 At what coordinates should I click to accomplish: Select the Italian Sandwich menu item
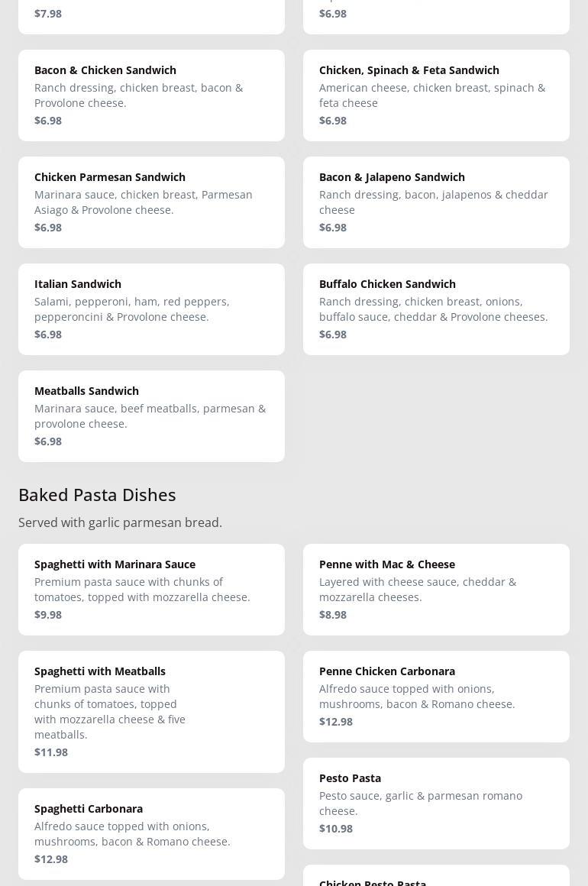(x=151, y=309)
